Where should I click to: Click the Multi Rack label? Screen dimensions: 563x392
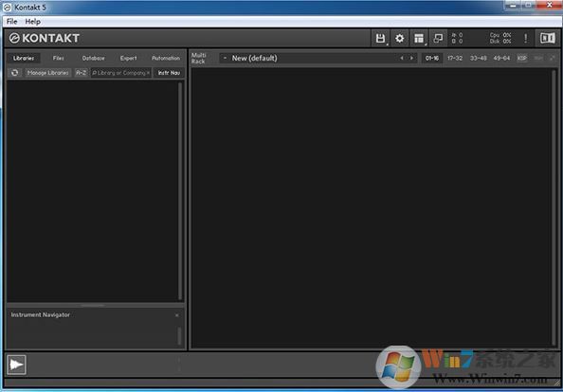click(x=198, y=58)
